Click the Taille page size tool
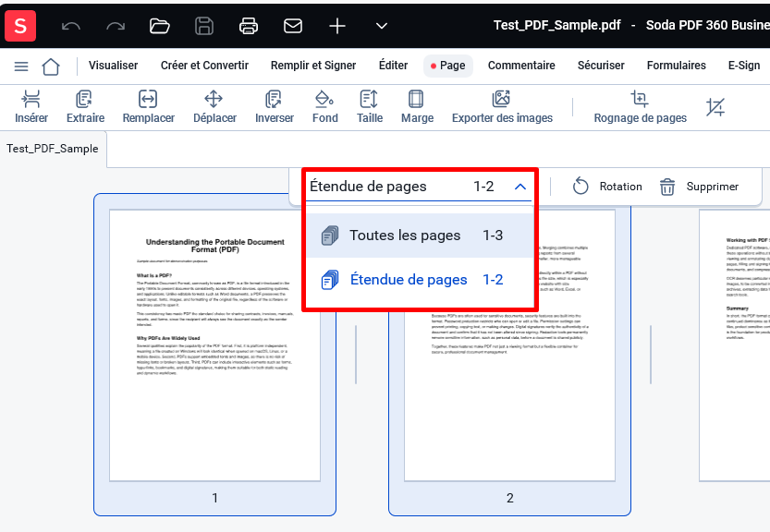770x532 pixels. (x=370, y=106)
